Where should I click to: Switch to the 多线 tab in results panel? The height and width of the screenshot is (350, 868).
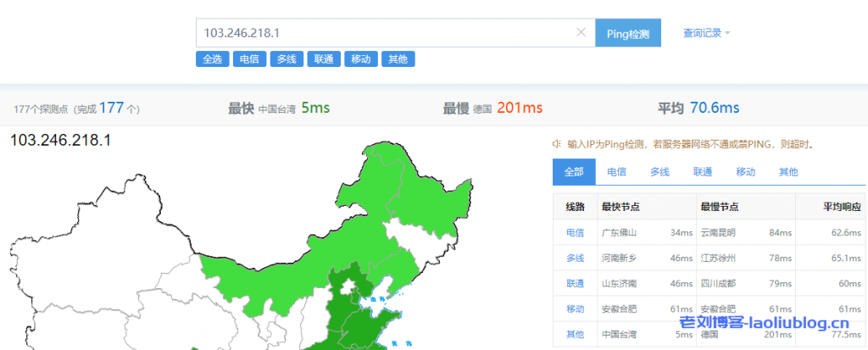659,172
